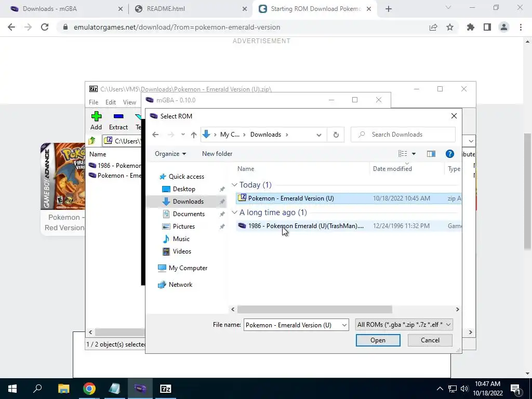This screenshot has width=532, height=399.
Task: Expand the address path dropdown arrow
Action: 318,135
